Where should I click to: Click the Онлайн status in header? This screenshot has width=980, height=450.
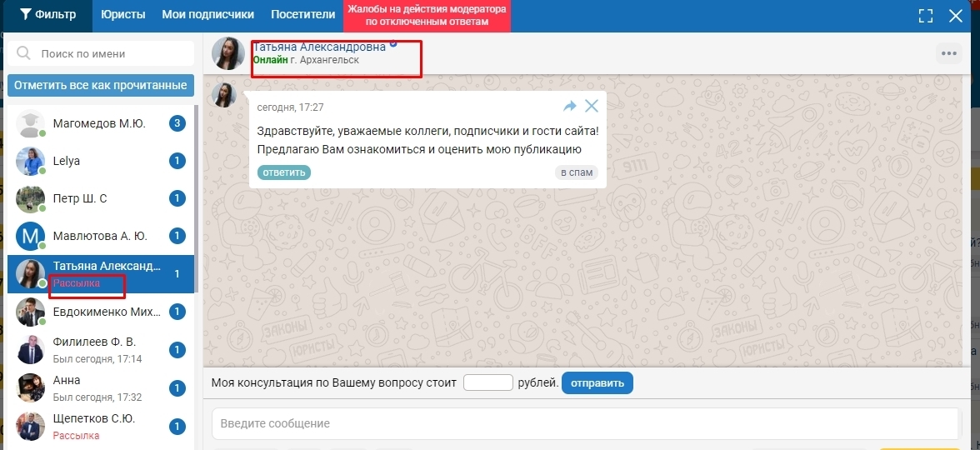271,61
